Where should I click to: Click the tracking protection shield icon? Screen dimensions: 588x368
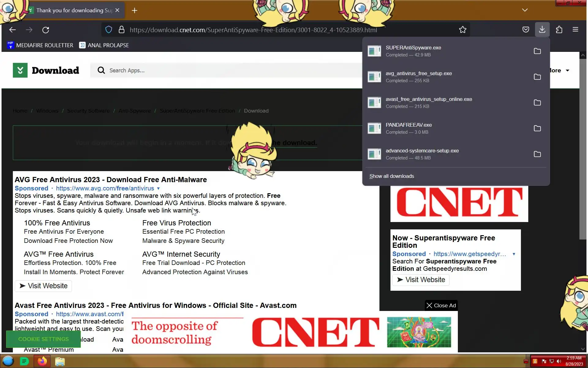pyautogui.click(x=109, y=30)
